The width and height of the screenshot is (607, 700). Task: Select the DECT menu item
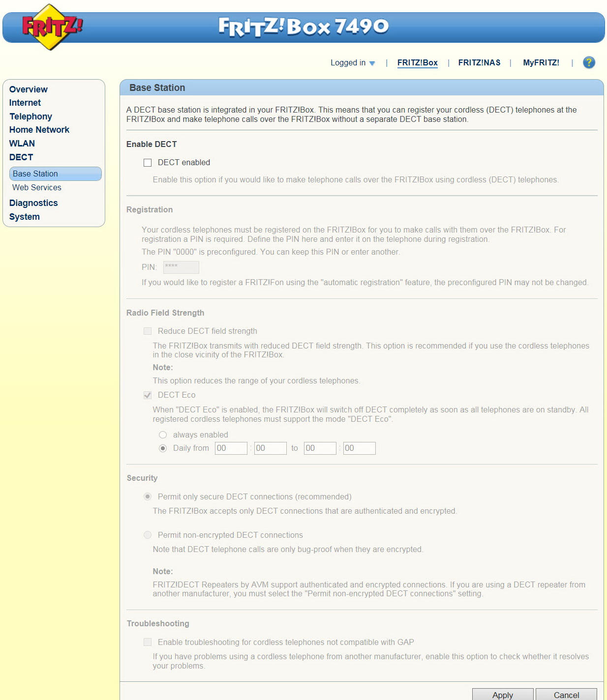click(x=21, y=157)
